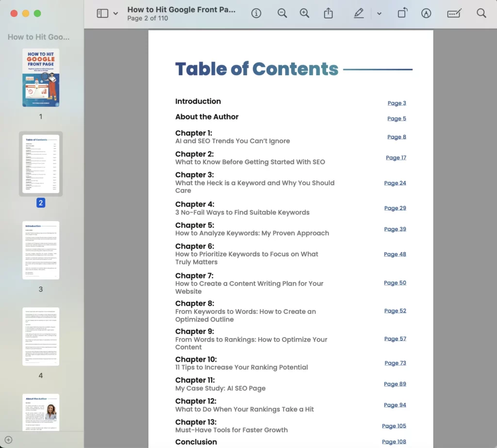Open the document info inspector
Viewport: 497px width, 448px height.
coord(256,13)
